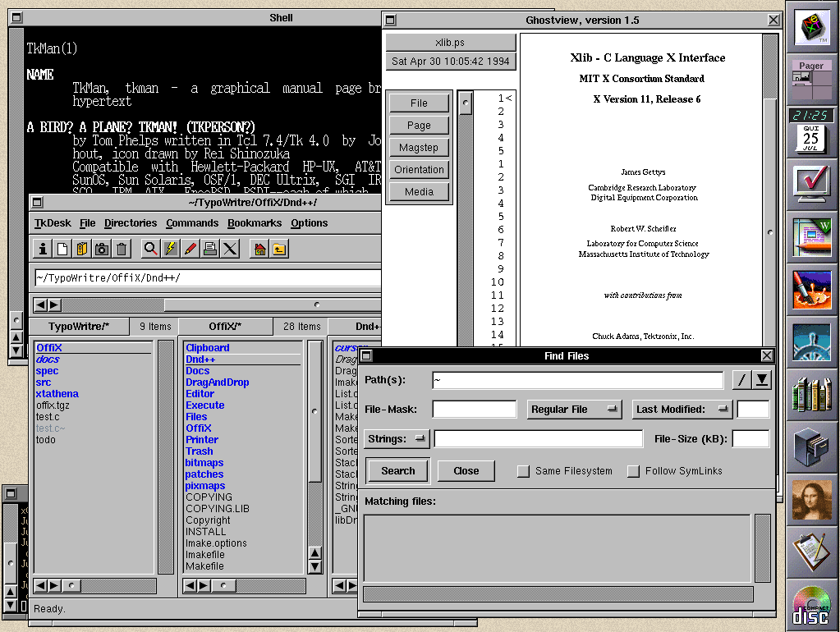The width and height of the screenshot is (840, 632).
Task: Open the bookshelf dock icon
Action: tap(811, 394)
